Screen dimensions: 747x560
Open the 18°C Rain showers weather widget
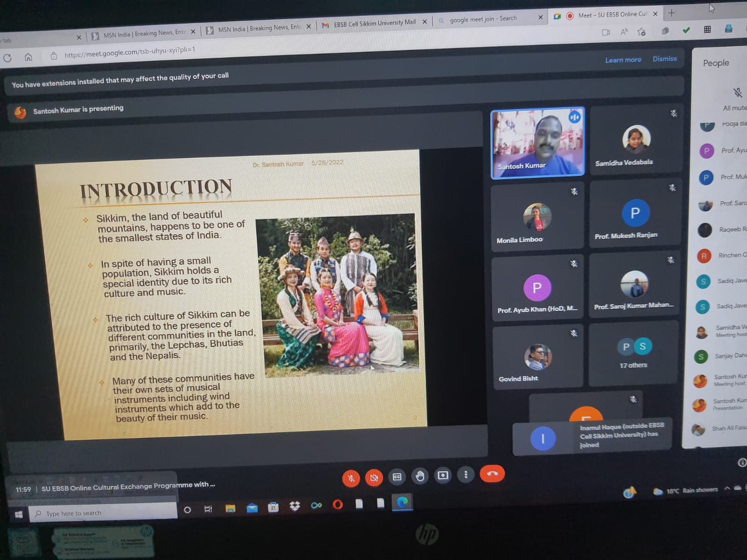point(685,490)
